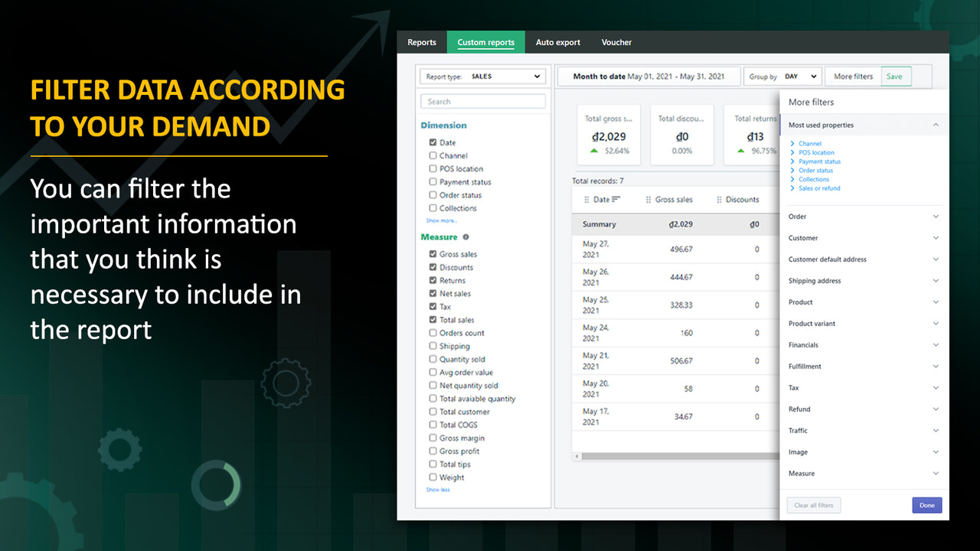The image size is (980, 551).
Task: Check the POS location checkbox
Action: pos(433,168)
